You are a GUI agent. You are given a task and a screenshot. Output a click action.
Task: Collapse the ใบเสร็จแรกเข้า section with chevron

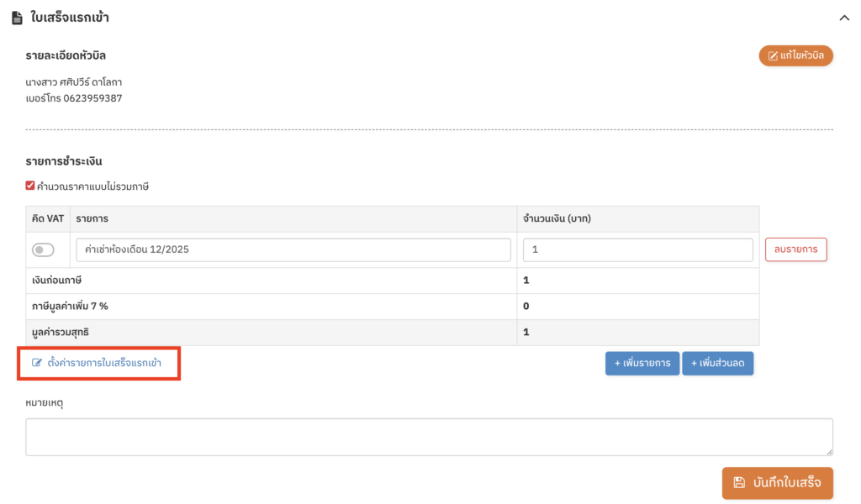tap(844, 17)
